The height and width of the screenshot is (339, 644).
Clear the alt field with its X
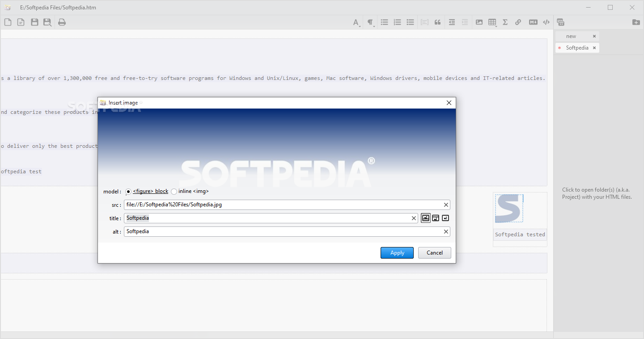(x=446, y=231)
